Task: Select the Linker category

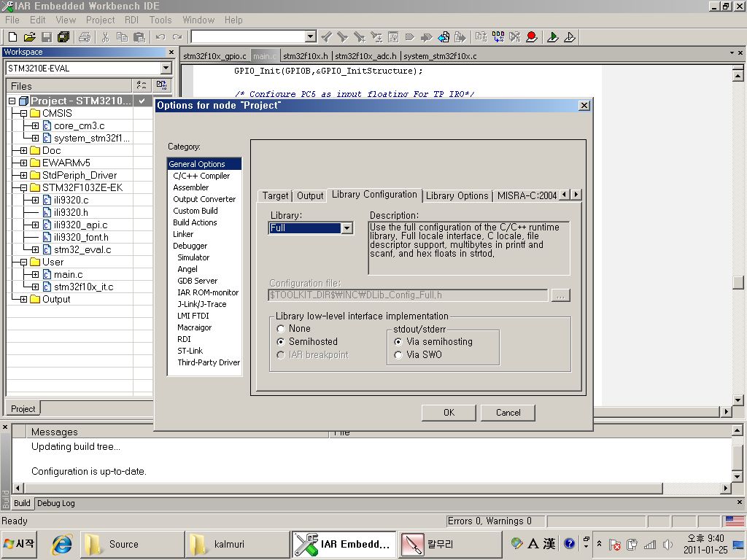Action: click(183, 234)
